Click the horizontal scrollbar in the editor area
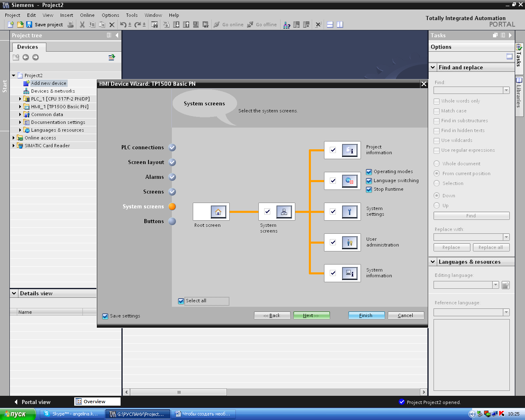Viewport: 525px width, 420px height. 179,392
